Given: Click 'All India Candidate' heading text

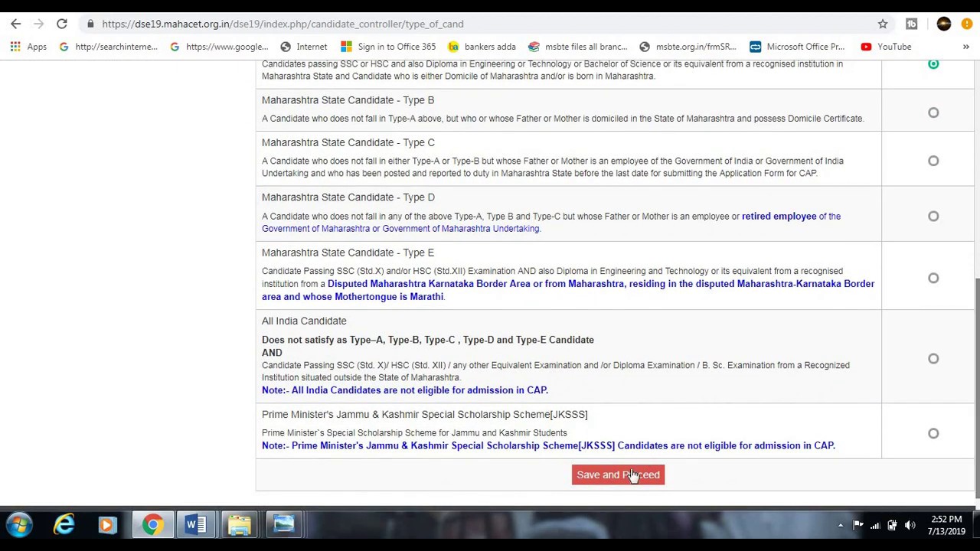Looking at the screenshot, I should [x=304, y=321].
